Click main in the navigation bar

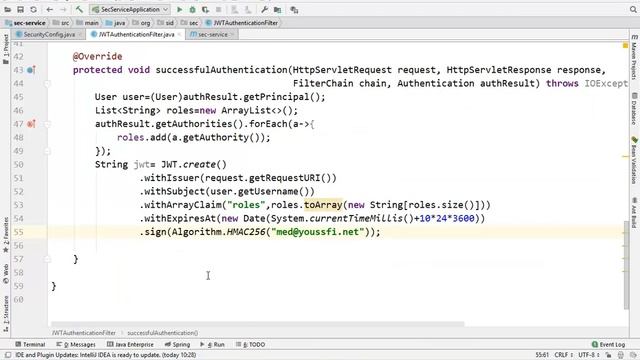pyautogui.click(x=87, y=23)
